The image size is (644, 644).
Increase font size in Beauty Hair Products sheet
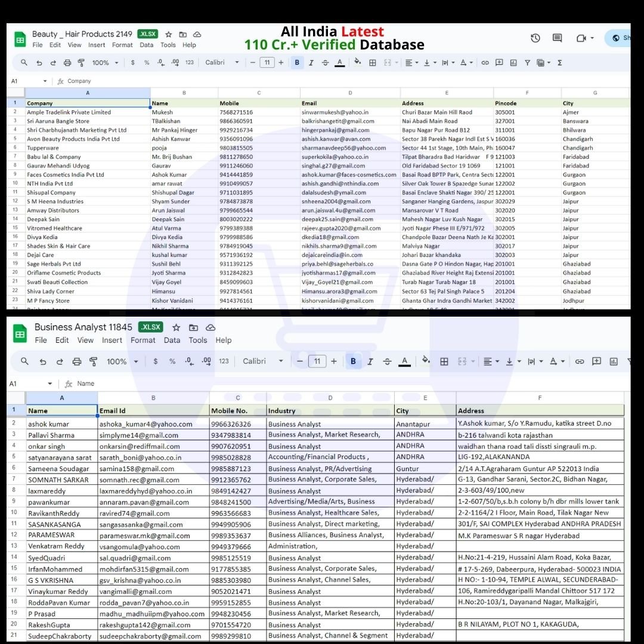point(281,63)
